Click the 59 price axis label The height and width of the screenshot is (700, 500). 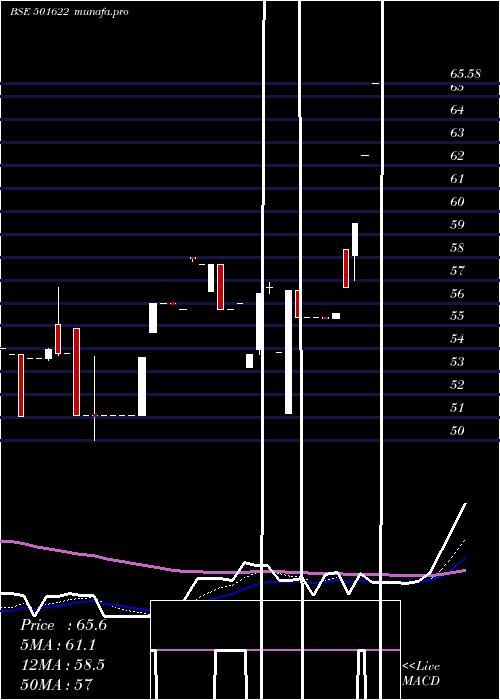pyautogui.click(x=457, y=225)
